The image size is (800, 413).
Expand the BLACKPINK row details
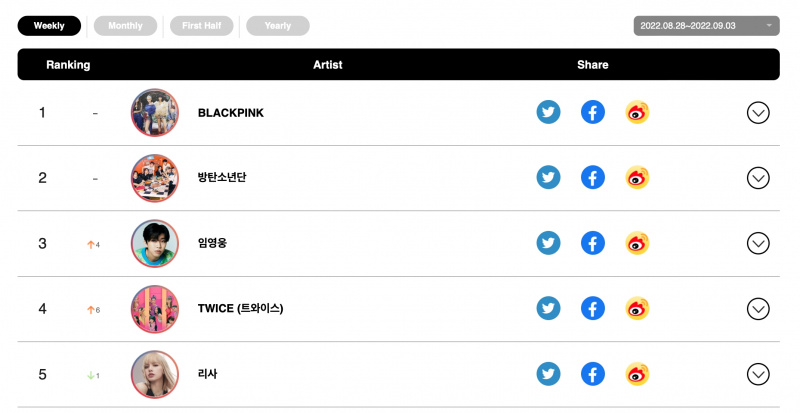tap(758, 113)
